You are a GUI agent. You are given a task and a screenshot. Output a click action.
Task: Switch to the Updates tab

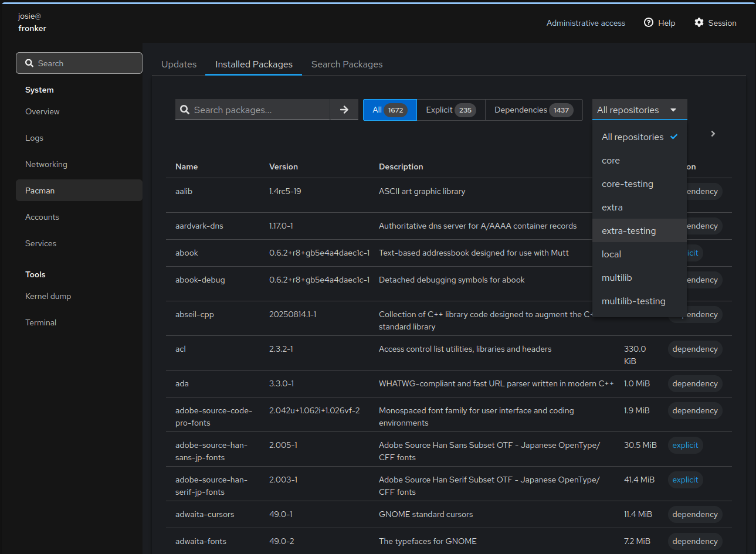pos(179,64)
